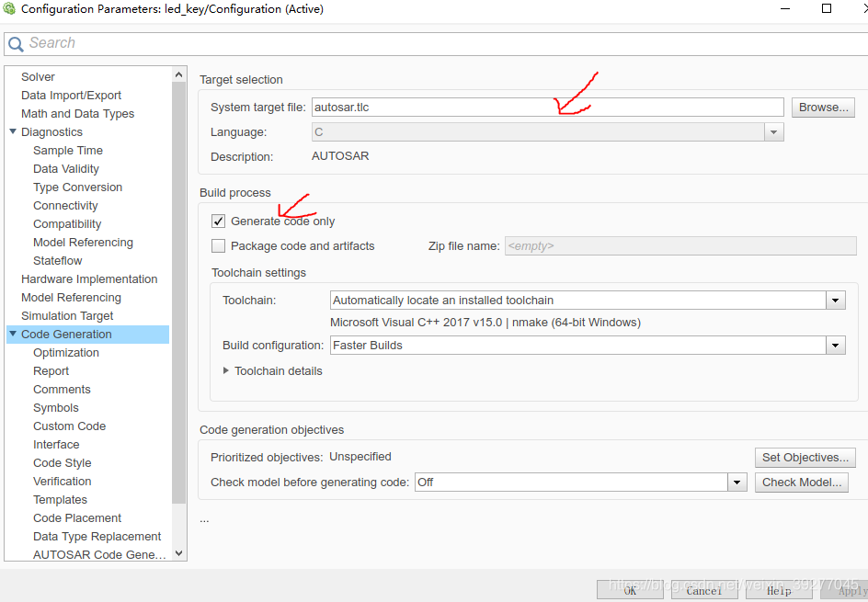Open Verification settings
Viewport: 868px width, 602px height.
coord(62,481)
